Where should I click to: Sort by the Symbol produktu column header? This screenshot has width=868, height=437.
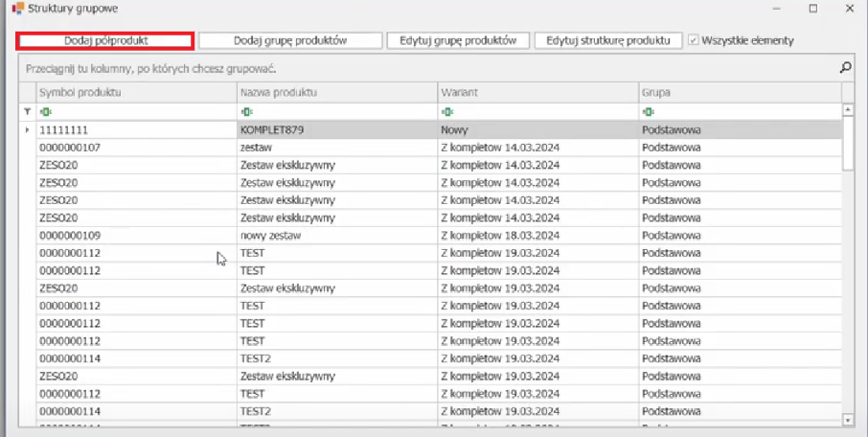(134, 93)
